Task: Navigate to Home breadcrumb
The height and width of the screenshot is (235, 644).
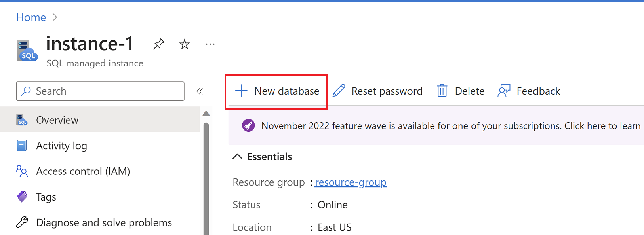Action: tap(31, 17)
